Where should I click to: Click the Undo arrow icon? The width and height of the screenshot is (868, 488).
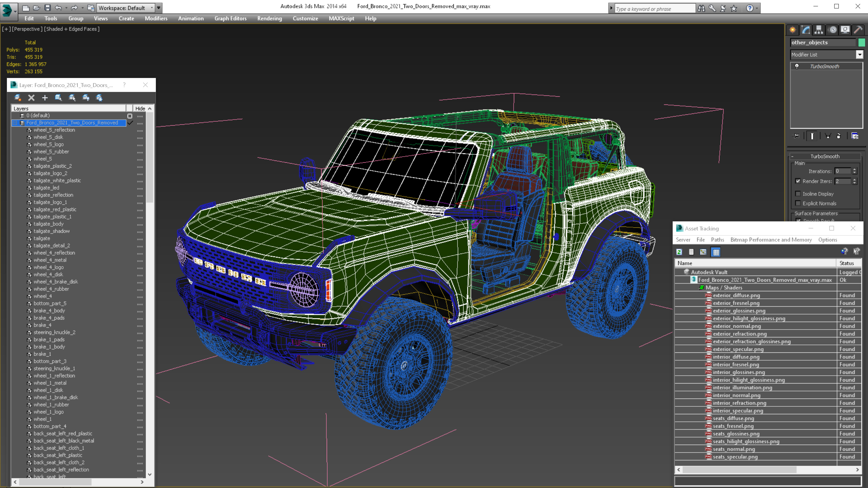click(x=58, y=8)
